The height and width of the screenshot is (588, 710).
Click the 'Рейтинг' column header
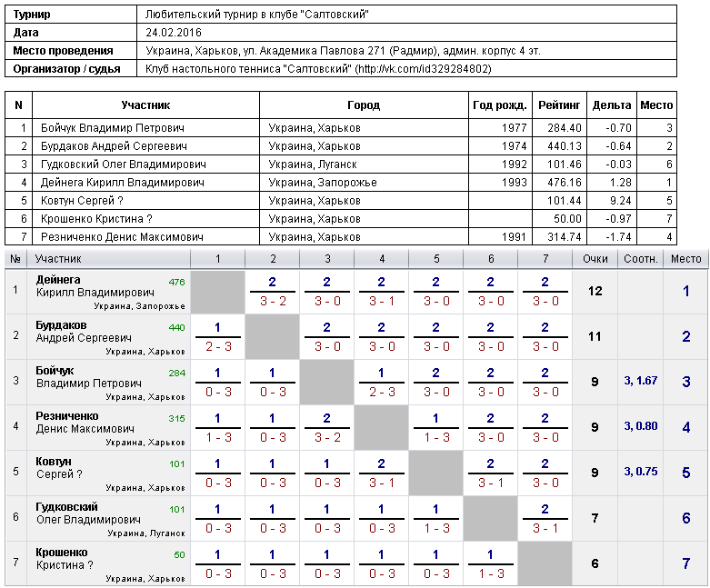pos(559,105)
